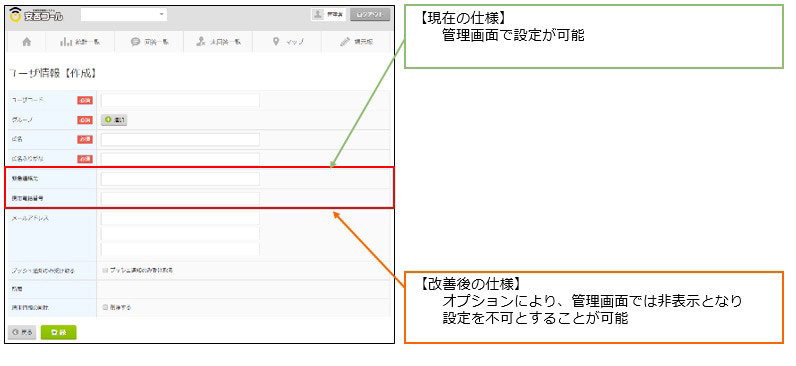Open the map pin tab

click(x=287, y=42)
